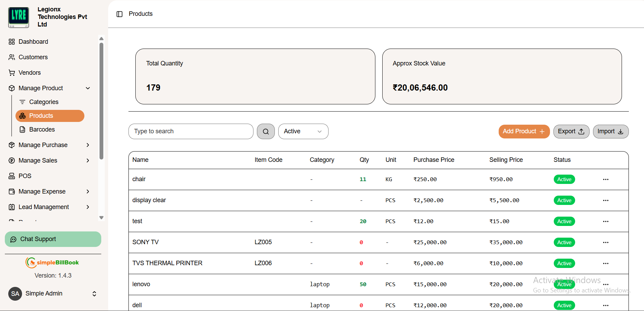The width and height of the screenshot is (644, 311).
Task: Focus the Type to search field
Action: point(191,132)
